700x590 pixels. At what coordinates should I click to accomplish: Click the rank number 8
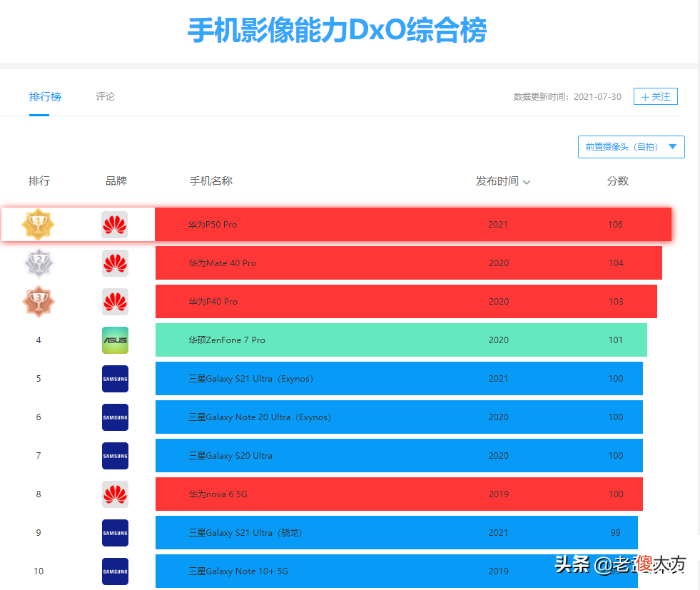click(39, 494)
